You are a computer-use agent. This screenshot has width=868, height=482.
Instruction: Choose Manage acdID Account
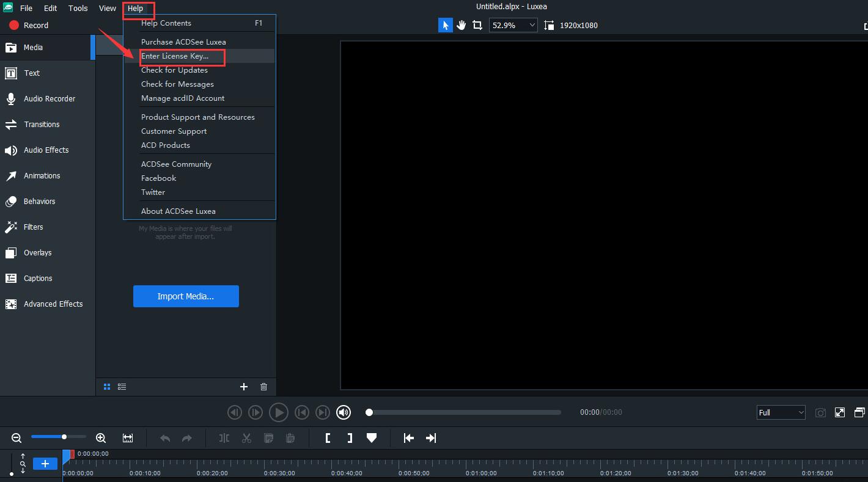[x=199, y=98]
